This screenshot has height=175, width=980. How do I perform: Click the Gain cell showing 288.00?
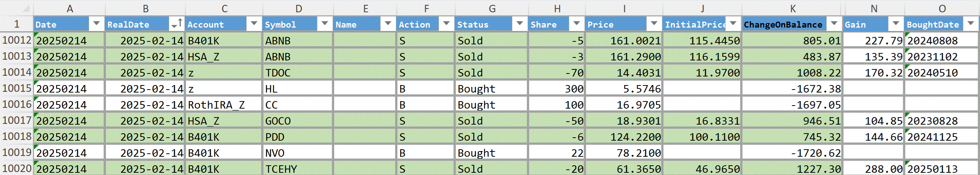pos(873,169)
